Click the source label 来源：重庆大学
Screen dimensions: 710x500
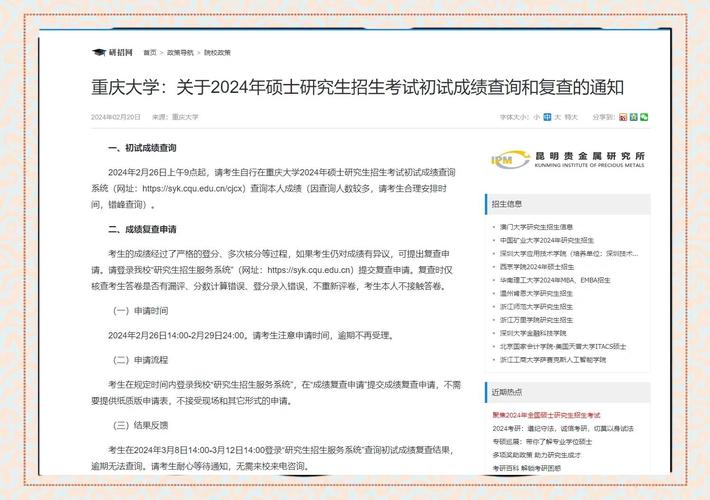point(175,117)
